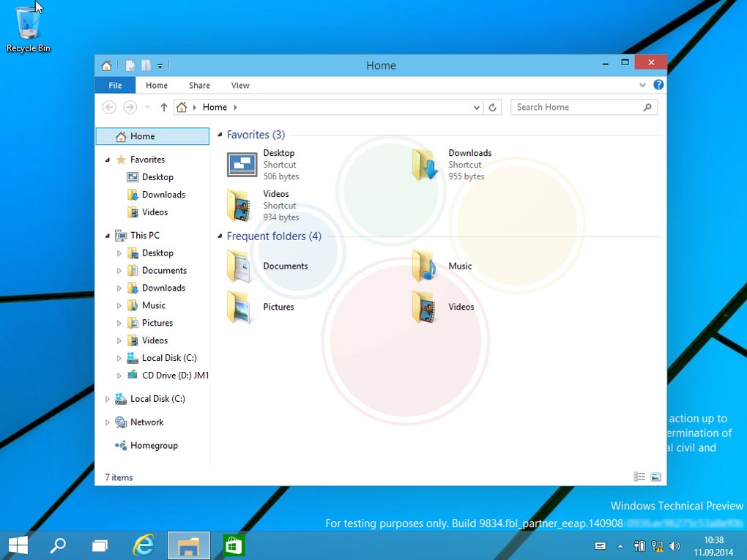
Task: Click the Task View taskbar button
Action: coord(100,545)
